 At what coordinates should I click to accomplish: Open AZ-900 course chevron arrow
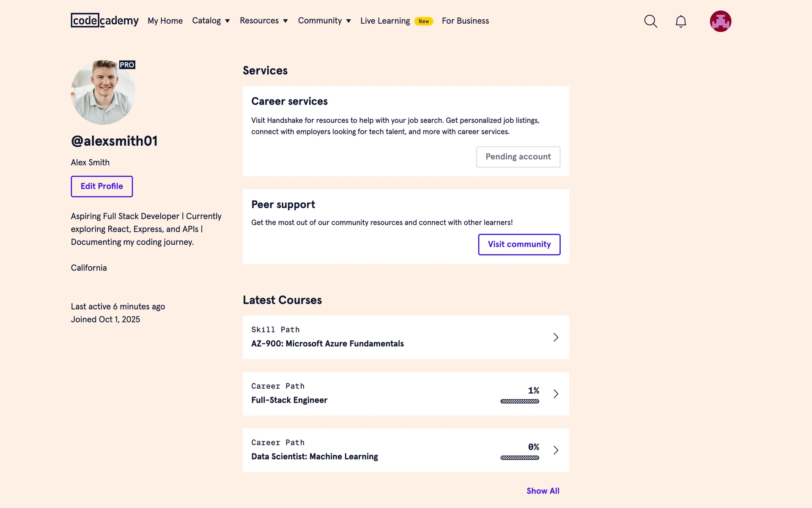click(556, 337)
